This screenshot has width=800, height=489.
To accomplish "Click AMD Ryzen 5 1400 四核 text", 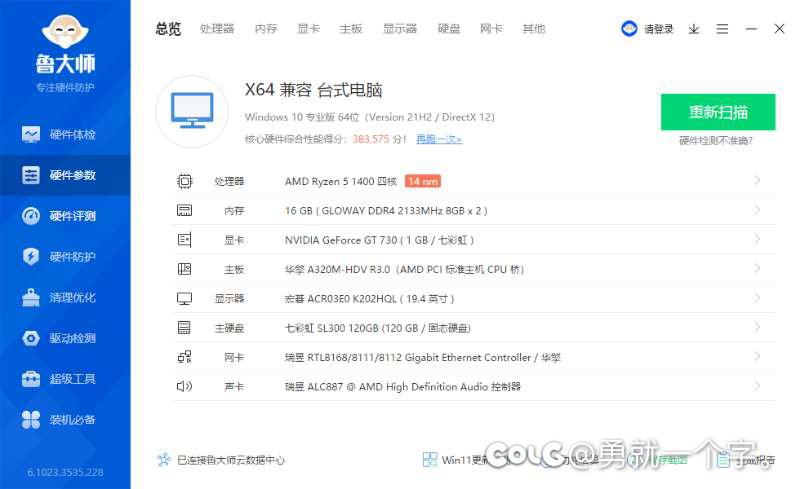I will click(x=341, y=181).
